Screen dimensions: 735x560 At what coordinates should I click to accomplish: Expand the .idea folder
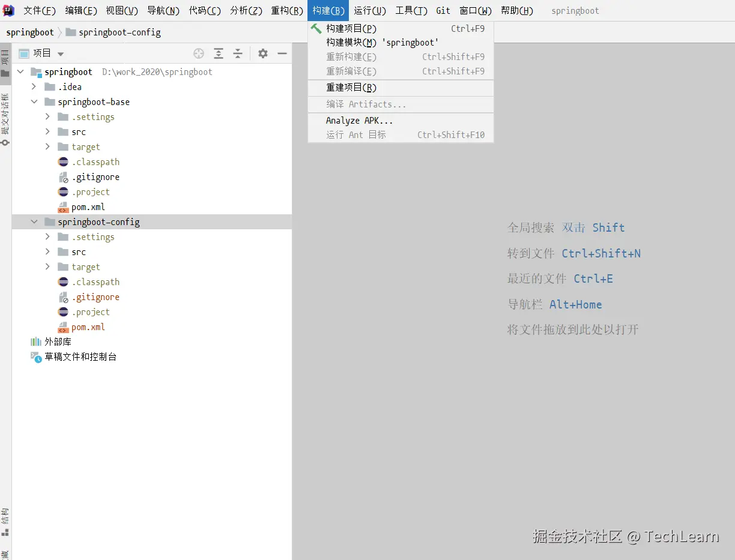(34, 87)
